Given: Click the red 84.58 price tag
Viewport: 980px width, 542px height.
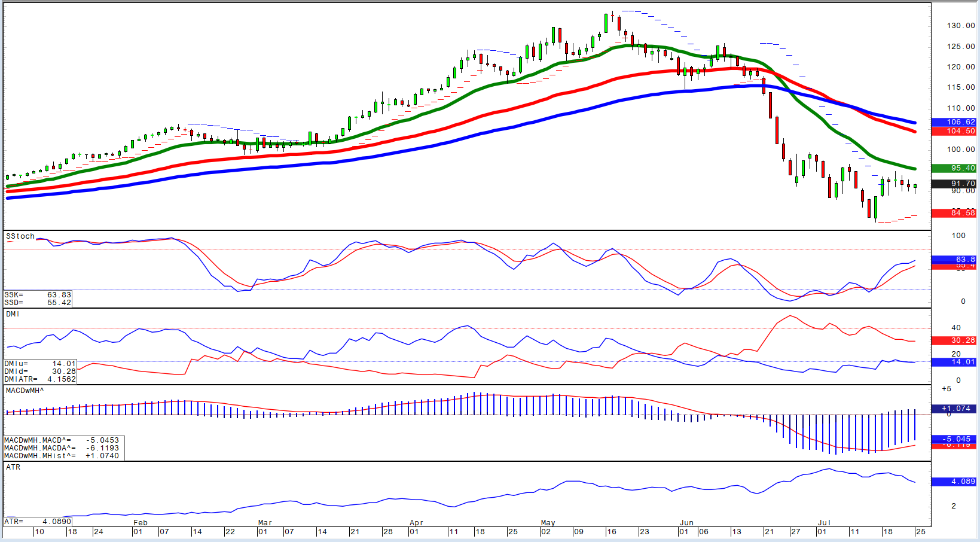Looking at the screenshot, I should (954, 212).
